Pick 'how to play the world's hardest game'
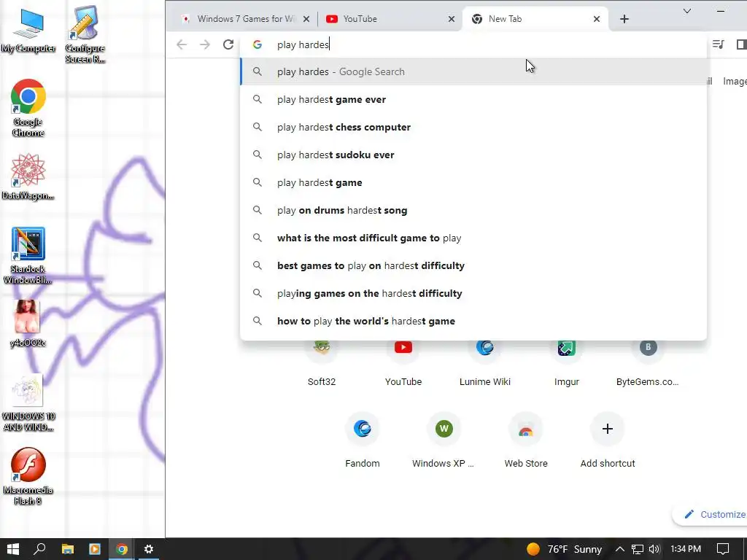The image size is (747, 560). 473,321
